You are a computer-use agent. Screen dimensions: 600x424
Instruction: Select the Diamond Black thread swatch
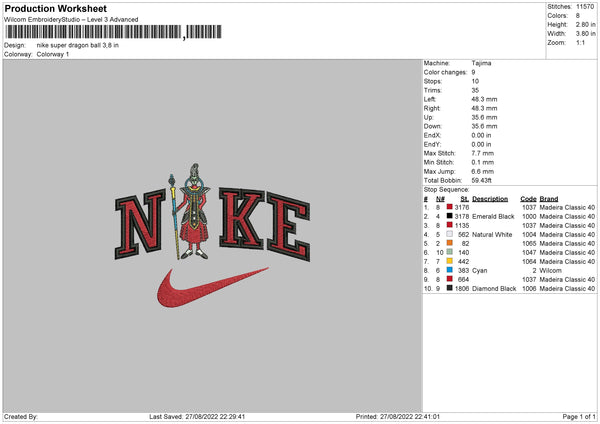point(450,288)
